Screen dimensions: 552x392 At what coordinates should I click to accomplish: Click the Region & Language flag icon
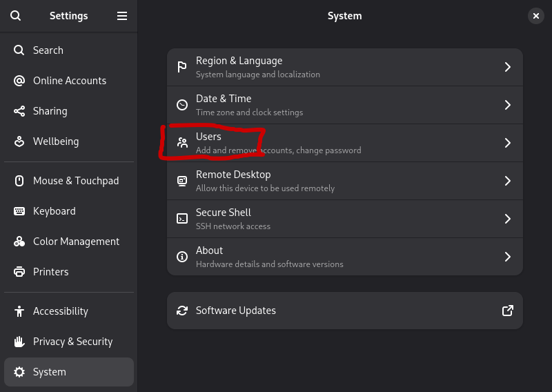tap(182, 67)
